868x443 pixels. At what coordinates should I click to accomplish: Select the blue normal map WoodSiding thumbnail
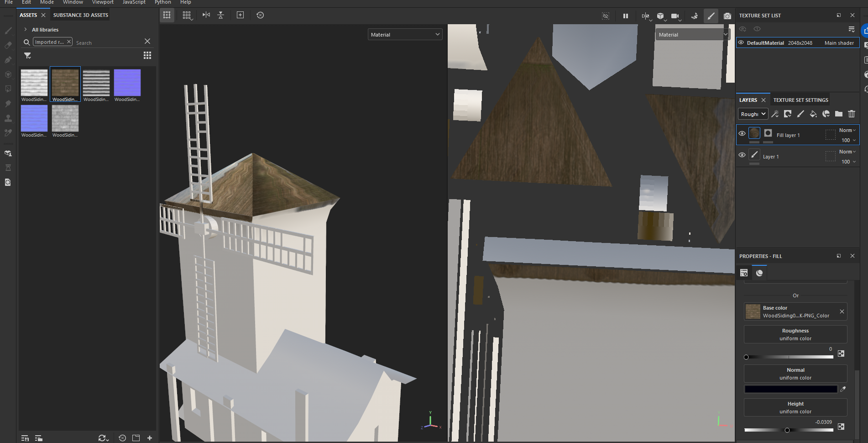[127, 83]
